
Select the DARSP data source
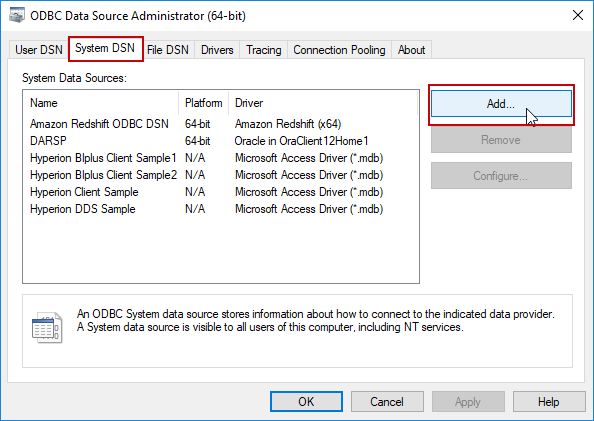coord(48,141)
